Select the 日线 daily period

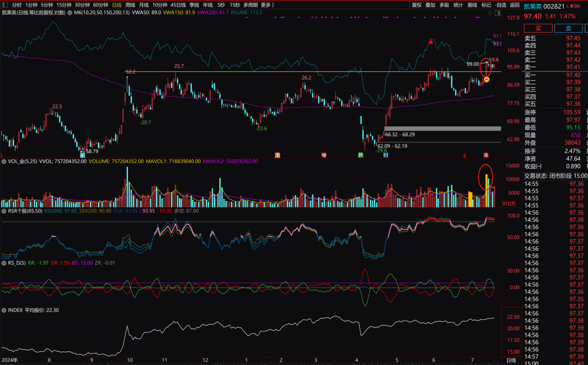pyautogui.click(x=117, y=5)
